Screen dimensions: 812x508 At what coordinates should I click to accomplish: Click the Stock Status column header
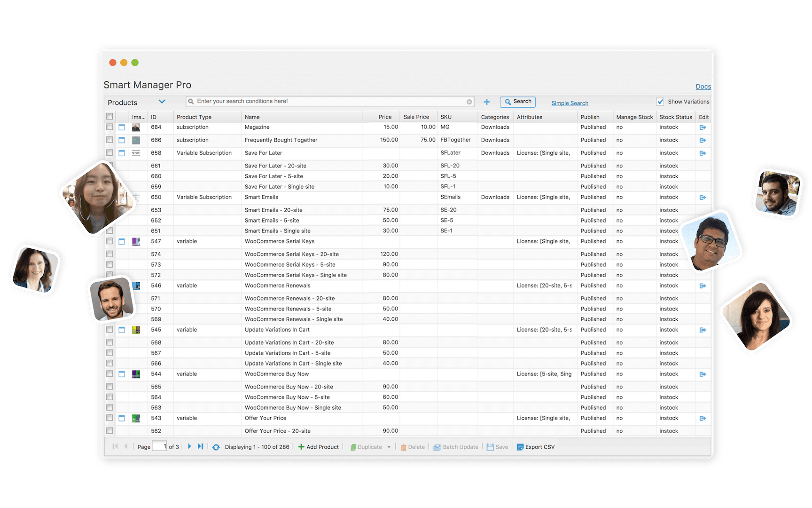pyautogui.click(x=675, y=117)
